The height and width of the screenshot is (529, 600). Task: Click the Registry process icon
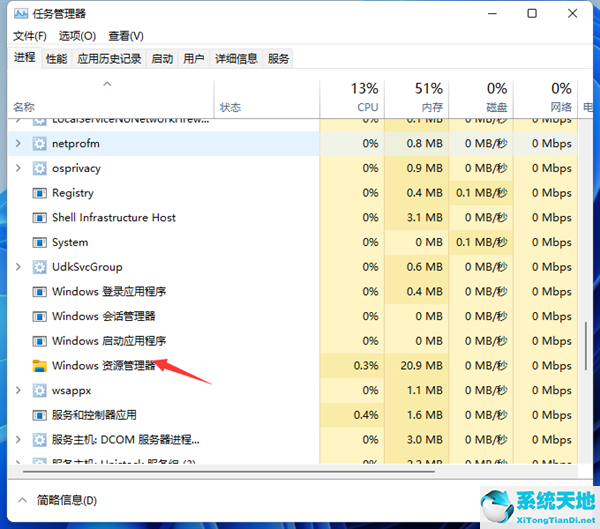point(39,193)
